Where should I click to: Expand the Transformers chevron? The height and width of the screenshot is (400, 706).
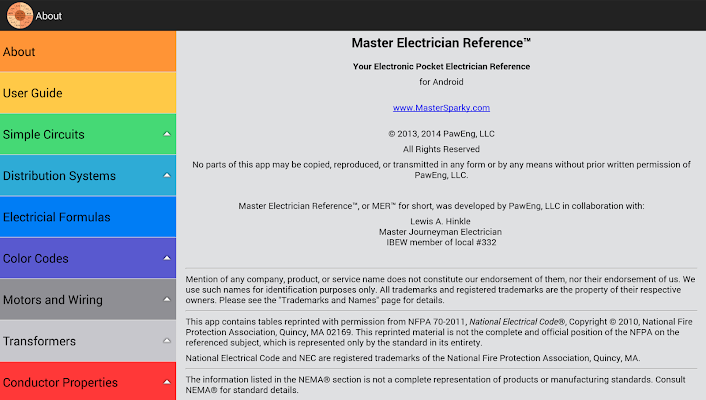click(167, 341)
